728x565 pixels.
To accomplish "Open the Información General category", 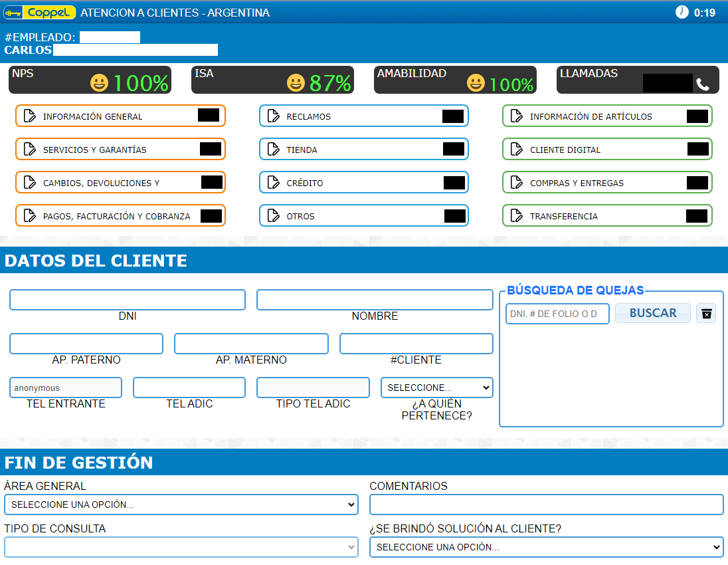I will (120, 116).
